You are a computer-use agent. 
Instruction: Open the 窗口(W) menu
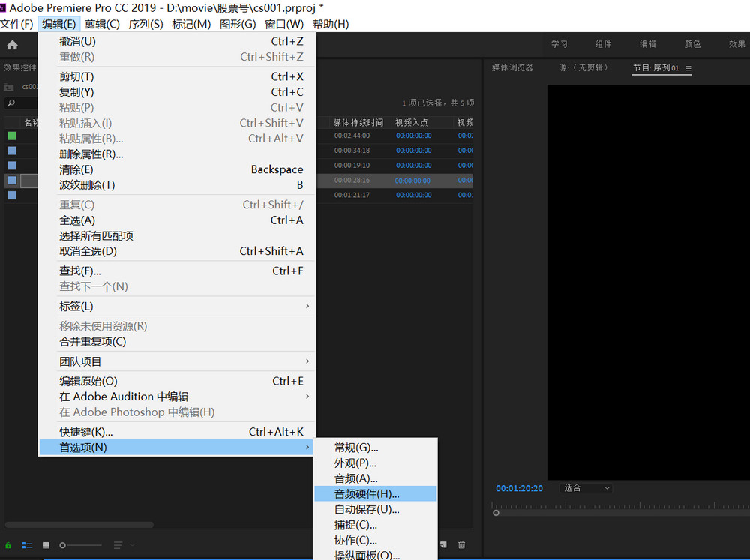tap(284, 24)
